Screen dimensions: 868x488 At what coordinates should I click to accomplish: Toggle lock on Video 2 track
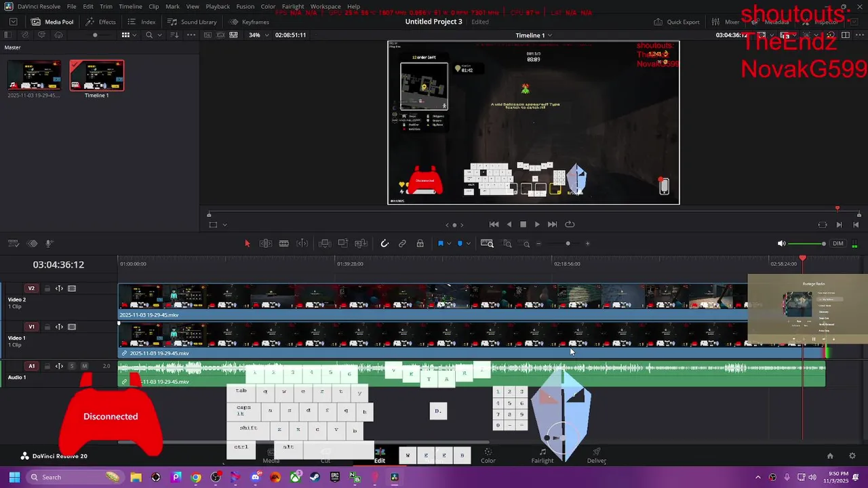[x=47, y=289]
